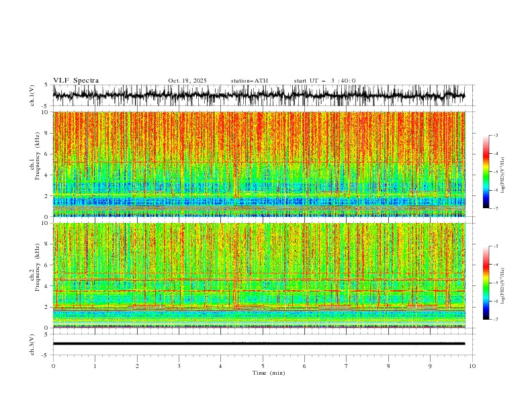Select the ch.3 black waveform trace

click(x=259, y=344)
